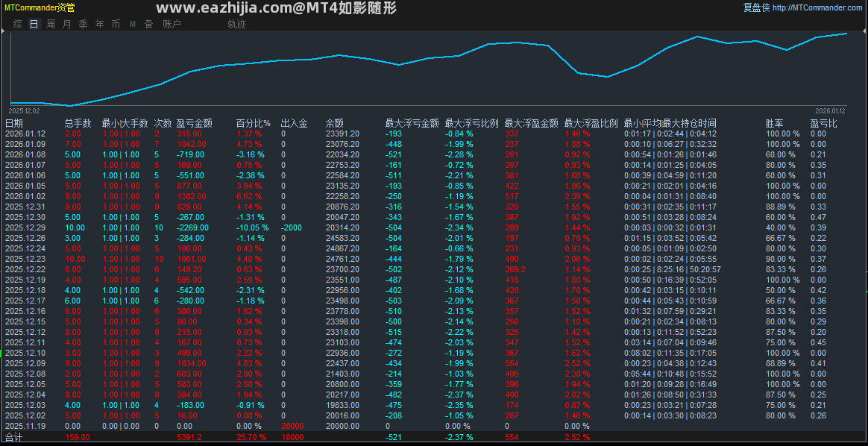The height and width of the screenshot is (446, 868).
Task: Click the 百分比% column header
Action: (x=253, y=123)
